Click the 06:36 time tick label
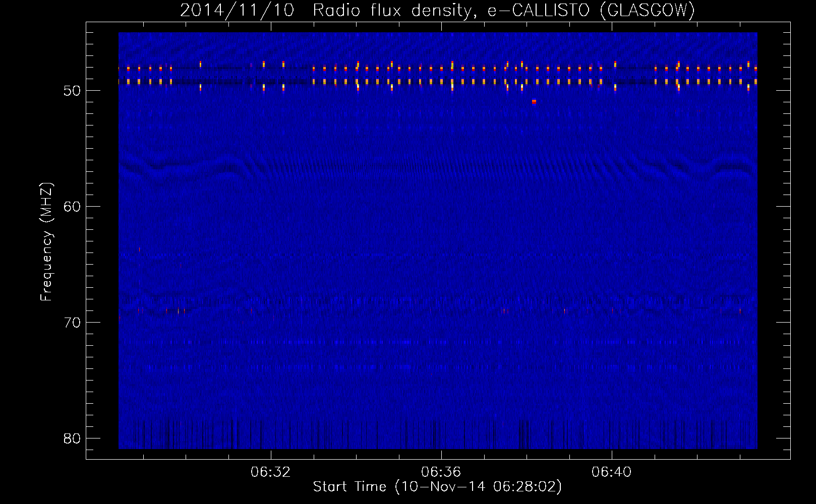The width and height of the screenshot is (816, 504). point(441,472)
